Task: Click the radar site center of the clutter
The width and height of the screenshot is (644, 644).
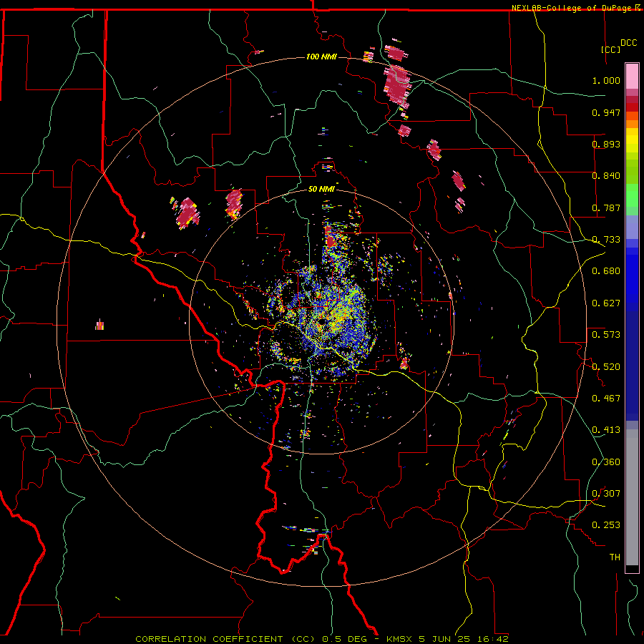Action: pyautogui.click(x=321, y=321)
